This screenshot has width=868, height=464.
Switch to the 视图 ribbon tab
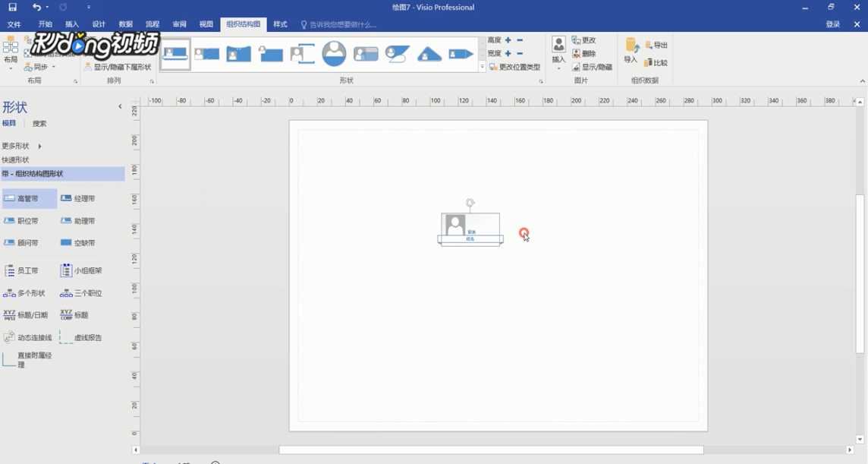(x=206, y=24)
